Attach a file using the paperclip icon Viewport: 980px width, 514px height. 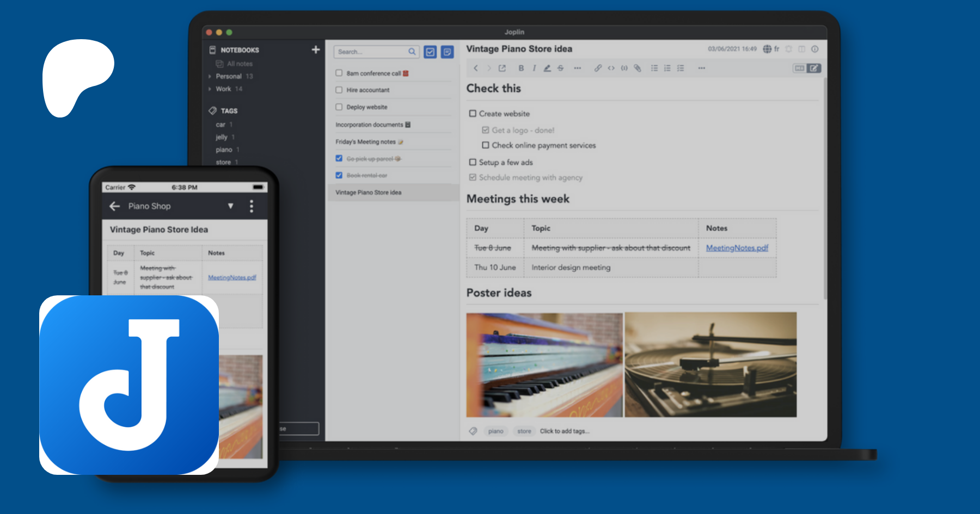click(x=637, y=68)
